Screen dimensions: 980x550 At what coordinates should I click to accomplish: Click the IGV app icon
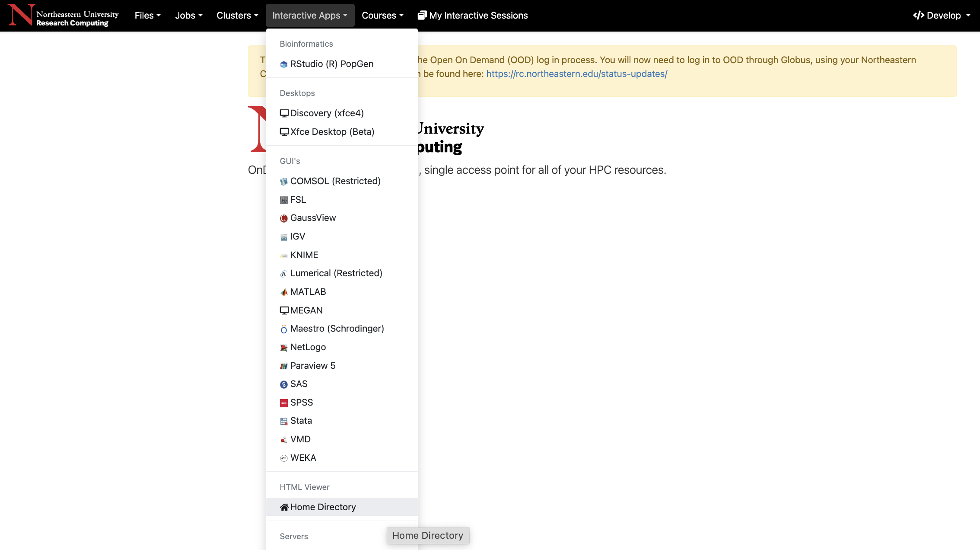click(284, 237)
